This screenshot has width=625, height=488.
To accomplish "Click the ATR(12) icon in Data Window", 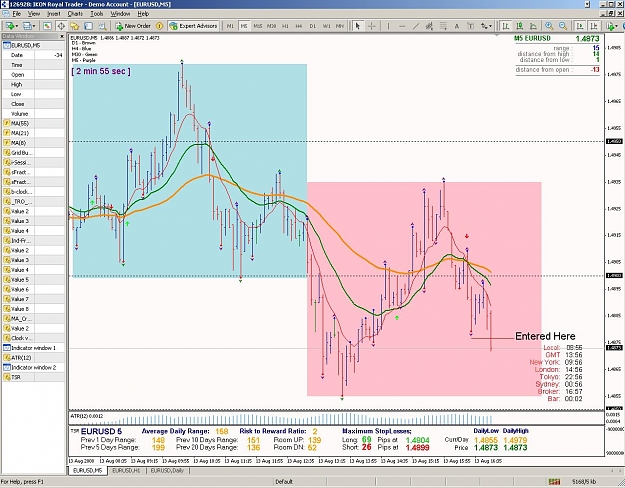I will [6, 357].
